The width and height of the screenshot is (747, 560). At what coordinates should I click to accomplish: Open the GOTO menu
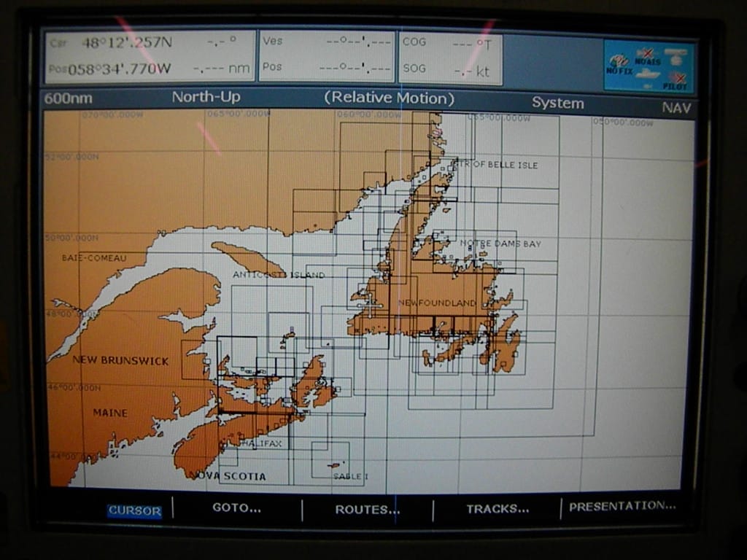tap(236, 508)
